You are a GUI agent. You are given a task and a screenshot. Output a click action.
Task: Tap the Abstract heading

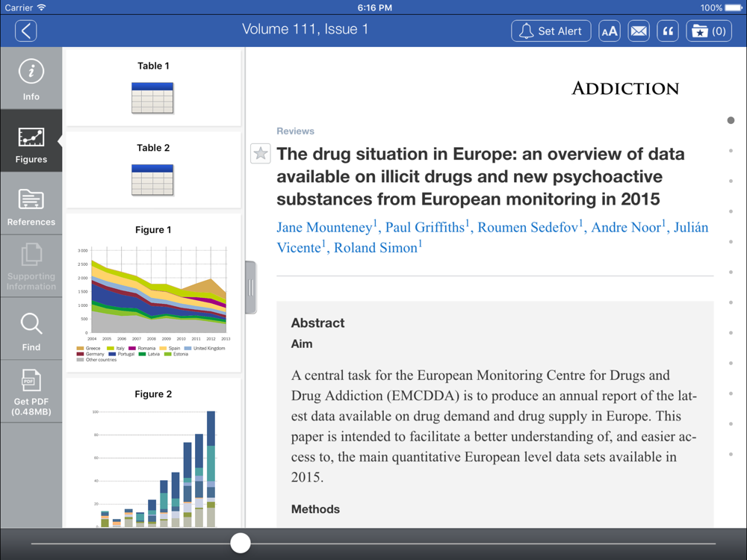click(x=317, y=323)
